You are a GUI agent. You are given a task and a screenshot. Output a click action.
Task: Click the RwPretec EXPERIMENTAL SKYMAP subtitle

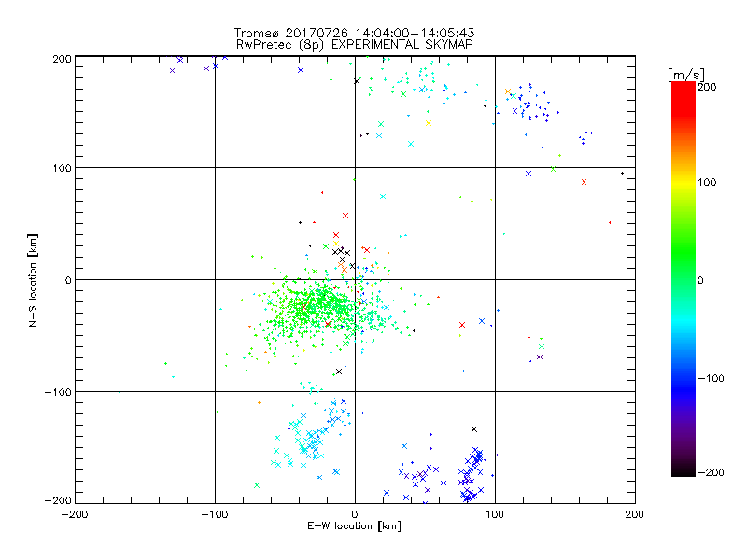[355, 45]
